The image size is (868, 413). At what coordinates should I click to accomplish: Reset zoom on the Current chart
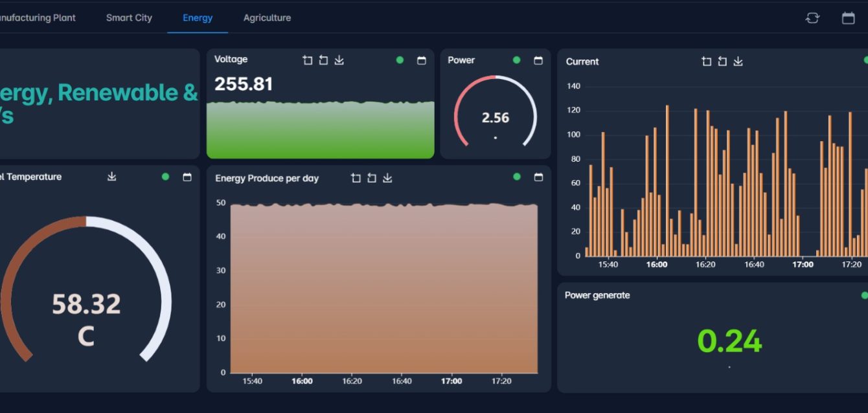pos(722,61)
